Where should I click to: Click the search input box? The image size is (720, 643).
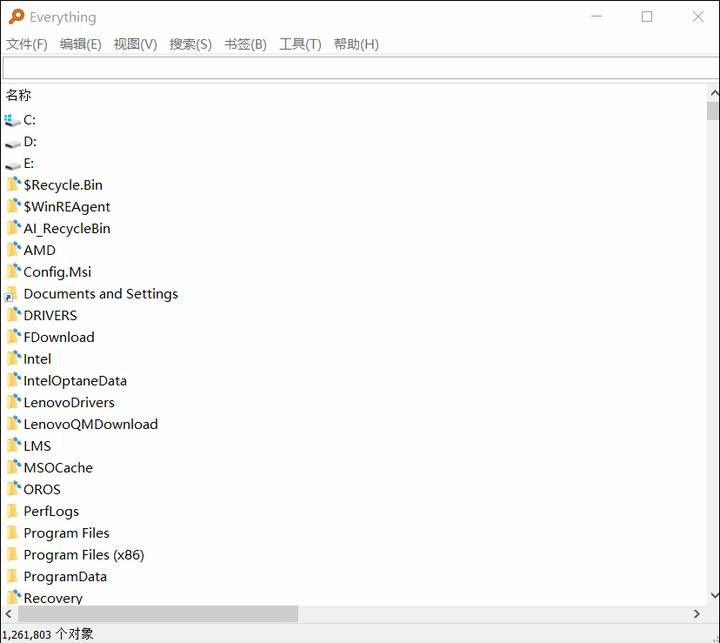click(361, 68)
